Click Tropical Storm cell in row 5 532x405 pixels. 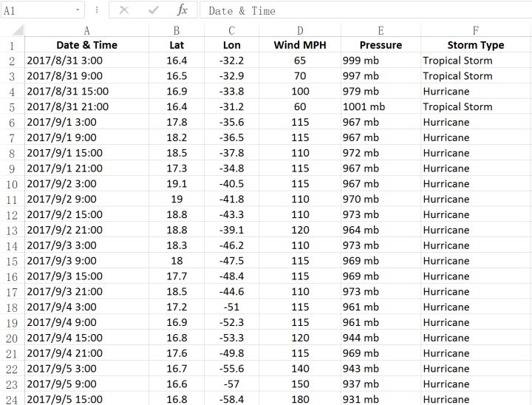pos(476,106)
